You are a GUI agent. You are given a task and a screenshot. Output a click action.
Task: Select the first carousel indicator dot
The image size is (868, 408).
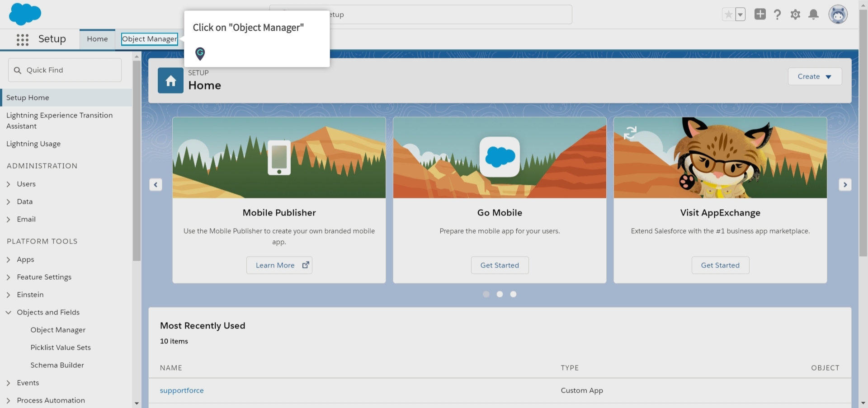(x=486, y=294)
